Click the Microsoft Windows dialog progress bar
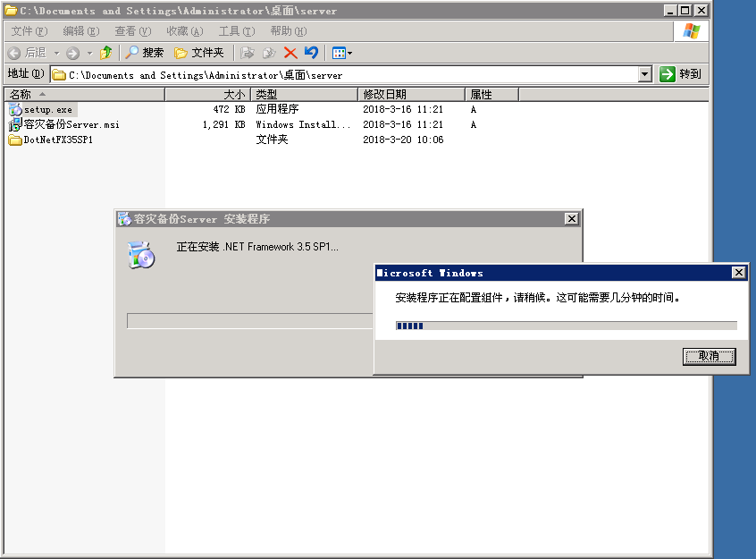The width and height of the screenshot is (756, 559). [x=566, y=326]
